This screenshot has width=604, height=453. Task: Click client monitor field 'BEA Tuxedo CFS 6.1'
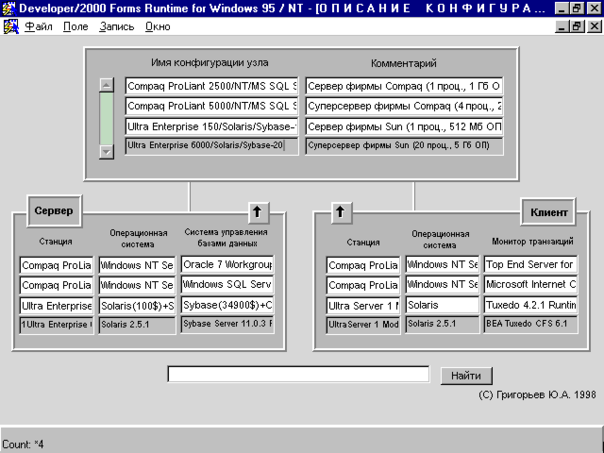coord(531,324)
